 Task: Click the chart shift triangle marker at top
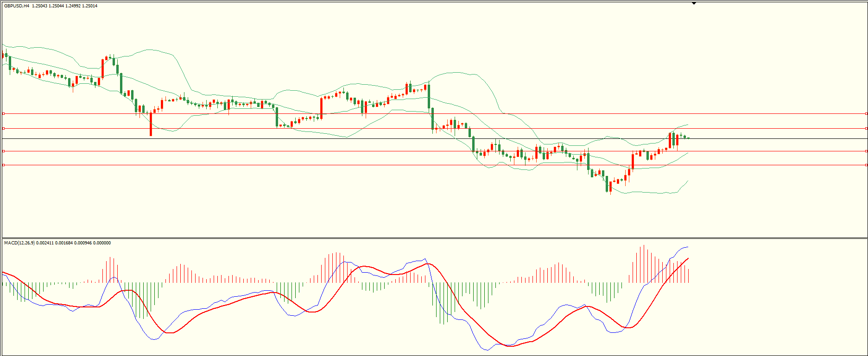coord(694,3)
